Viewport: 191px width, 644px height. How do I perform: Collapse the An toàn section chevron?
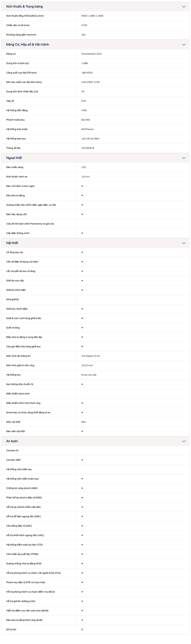(183, 441)
